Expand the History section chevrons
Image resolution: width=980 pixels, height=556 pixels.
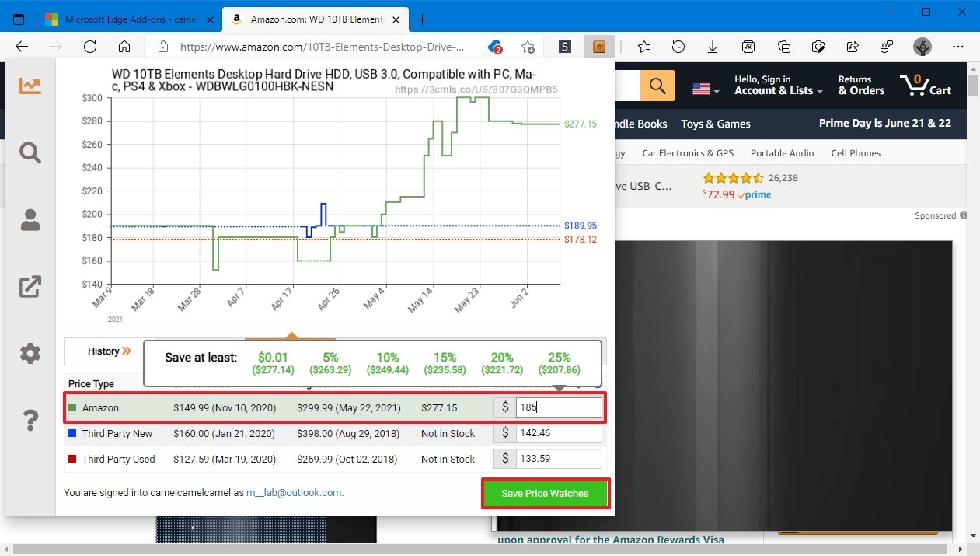(127, 351)
